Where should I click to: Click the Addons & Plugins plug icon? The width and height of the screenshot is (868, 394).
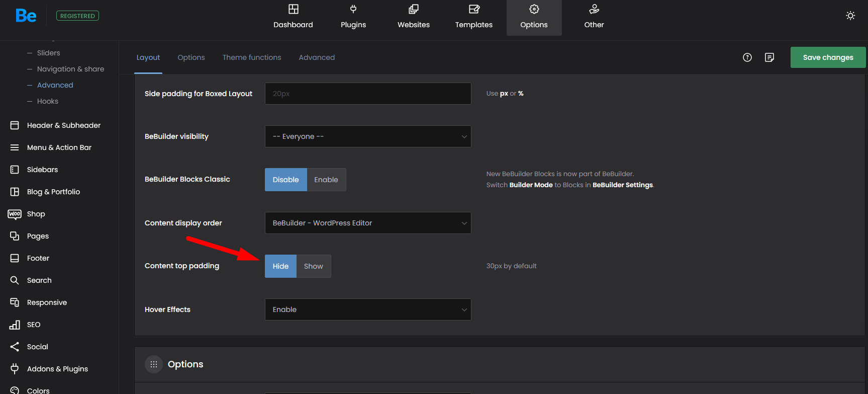tap(15, 369)
